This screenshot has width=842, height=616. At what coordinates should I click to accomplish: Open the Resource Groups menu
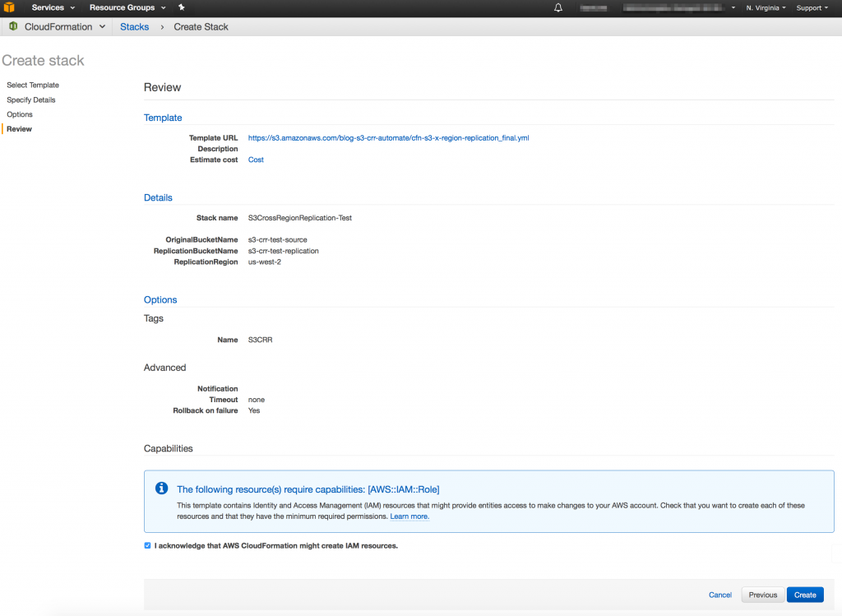point(127,7)
